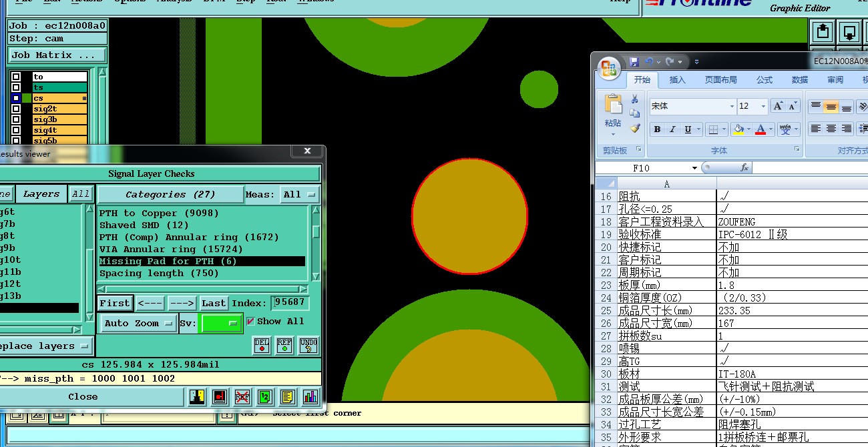Image resolution: width=868 pixels, height=447 pixels.
Task: Decrease font size in Excel
Action: [793, 106]
